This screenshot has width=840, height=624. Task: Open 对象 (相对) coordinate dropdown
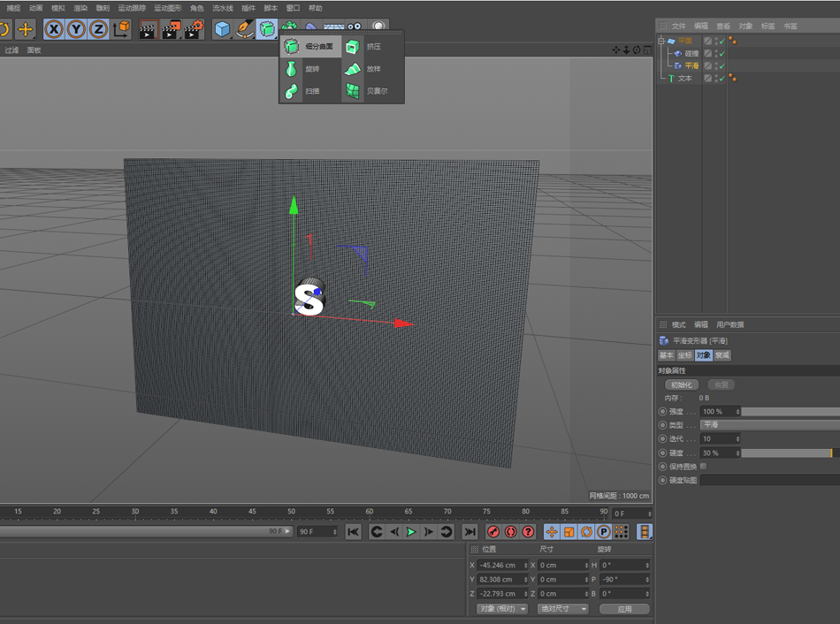[x=502, y=609]
